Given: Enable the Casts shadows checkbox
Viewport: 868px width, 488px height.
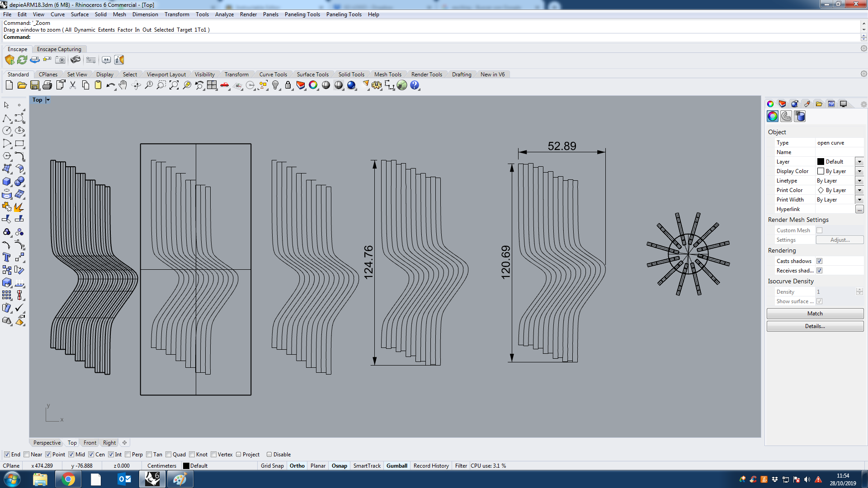Looking at the screenshot, I should (x=820, y=261).
